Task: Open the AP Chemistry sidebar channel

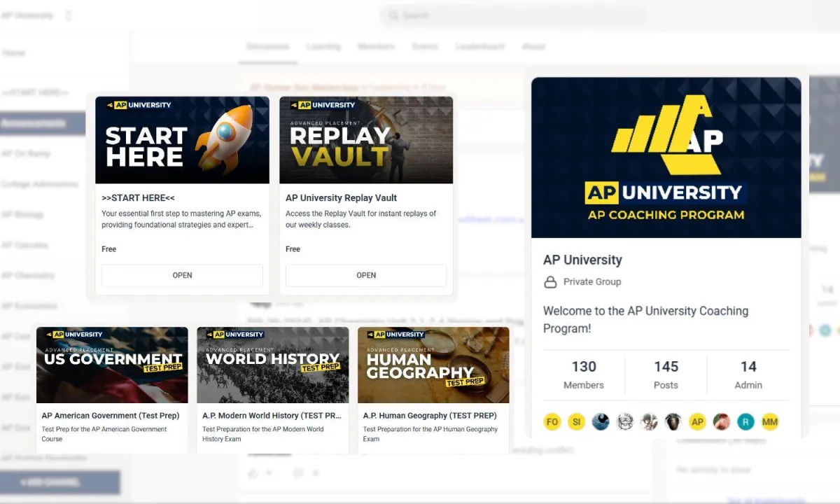Action: (27, 275)
